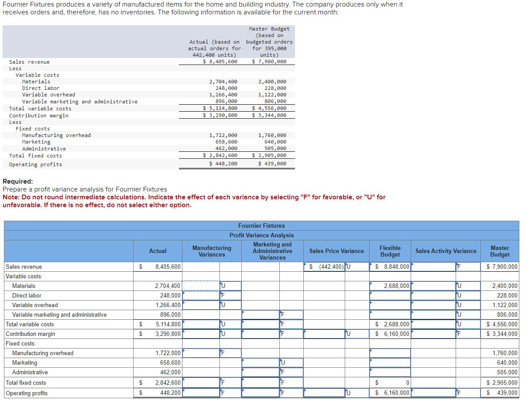The width and height of the screenshot is (532, 400).
Task: Open Contribution margin sales price variance U dropdown
Action: tap(357, 334)
